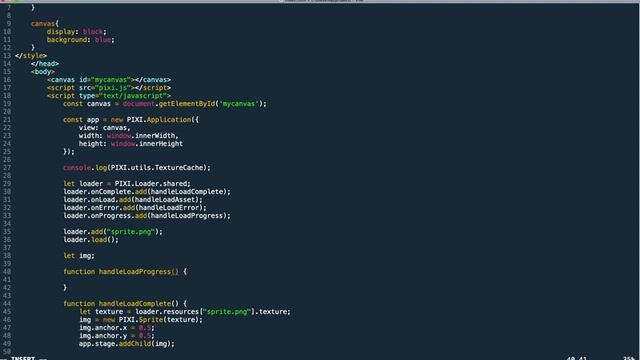Click 'img.anchor.x' on line 47

(103, 328)
